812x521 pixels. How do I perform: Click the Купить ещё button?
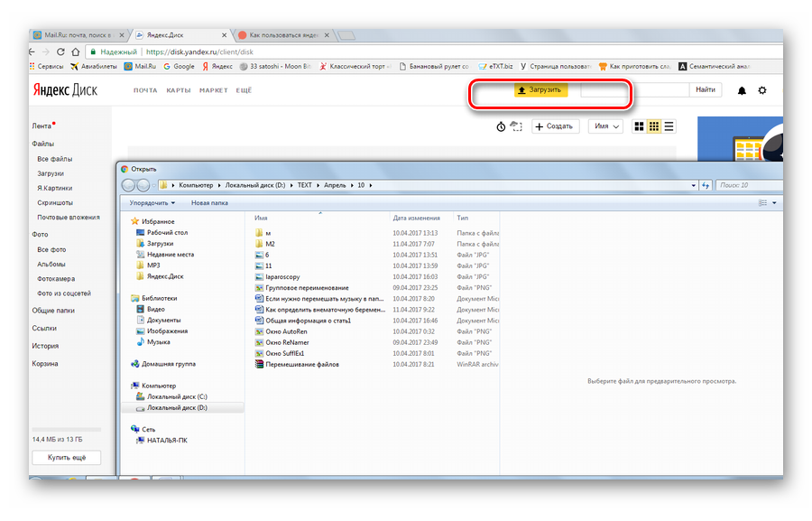tap(66, 458)
